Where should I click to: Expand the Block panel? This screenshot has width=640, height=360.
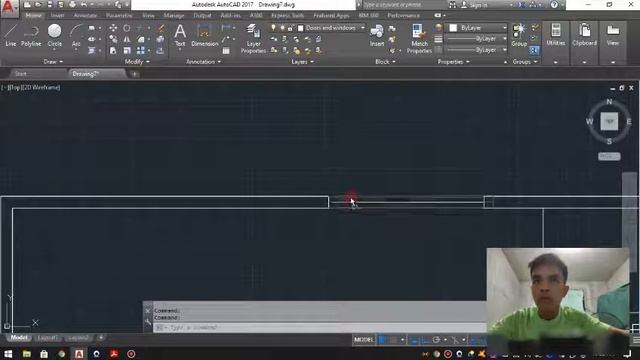coord(385,62)
